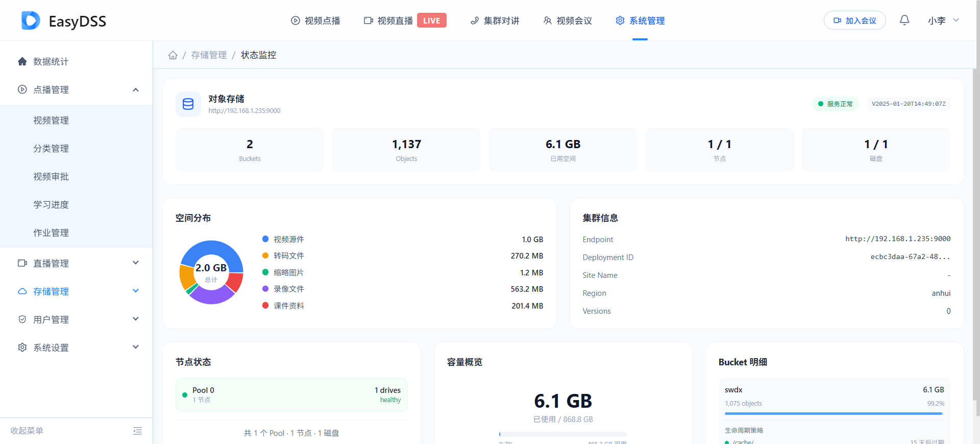Open 集群对讲 in the top navigation
The width and height of the screenshot is (980, 444).
(495, 20)
